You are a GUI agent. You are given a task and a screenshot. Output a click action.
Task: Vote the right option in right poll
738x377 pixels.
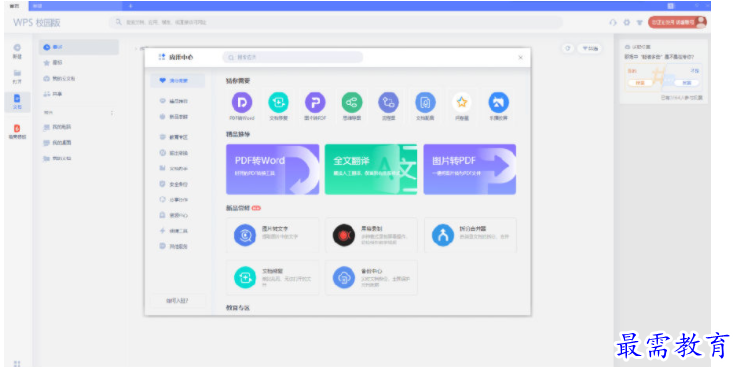[687, 83]
